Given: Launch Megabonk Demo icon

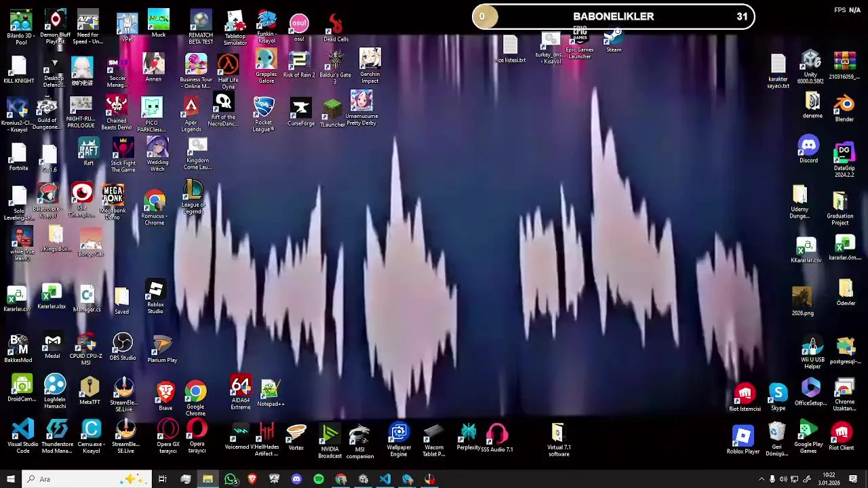Looking at the screenshot, I should 113,201.
